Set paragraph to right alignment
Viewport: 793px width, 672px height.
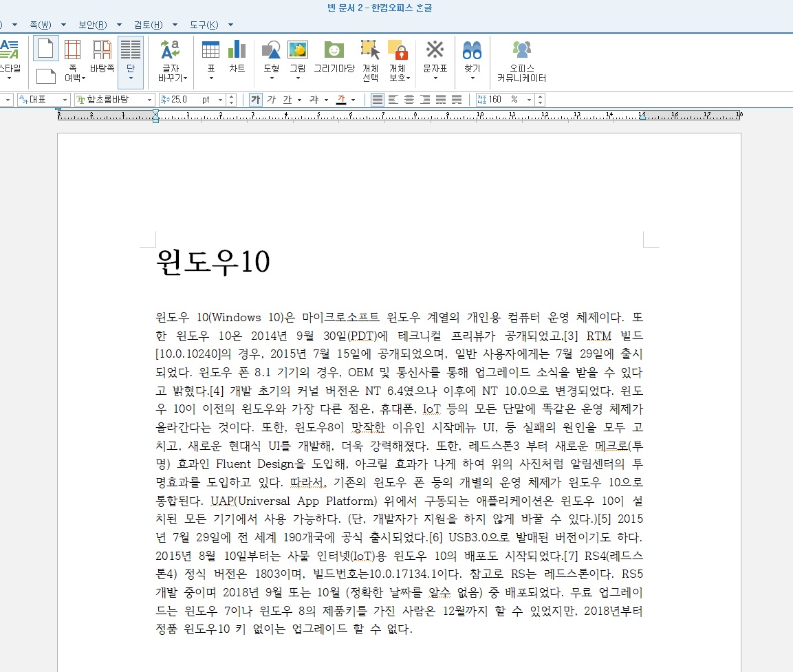click(425, 100)
